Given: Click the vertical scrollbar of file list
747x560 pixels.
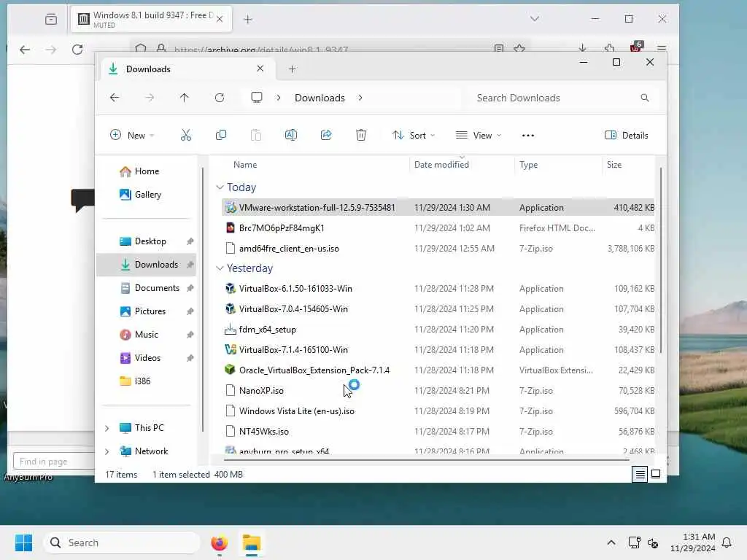Looking at the screenshot, I should pyautogui.click(x=661, y=260).
